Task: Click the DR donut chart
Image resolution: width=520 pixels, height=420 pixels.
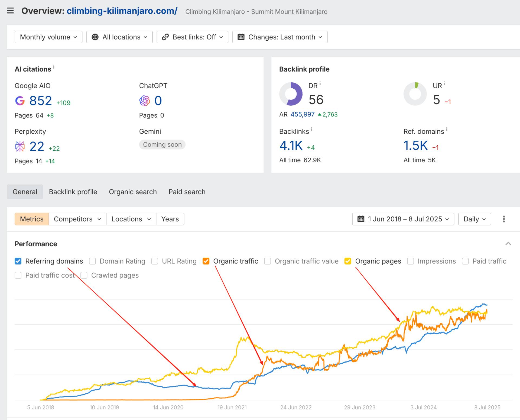Action: 291,94
